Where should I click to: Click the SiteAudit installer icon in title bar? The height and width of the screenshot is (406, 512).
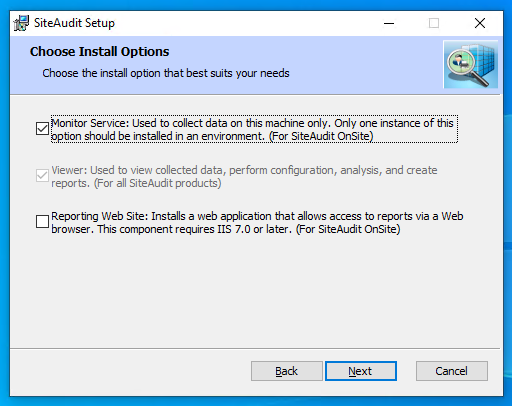tap(21, 23)
